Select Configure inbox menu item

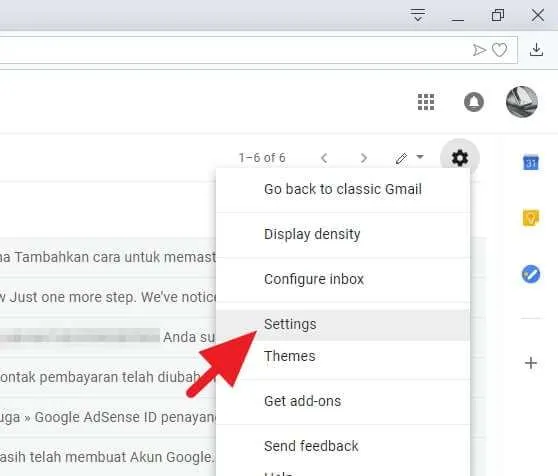[x=343, y=279]
